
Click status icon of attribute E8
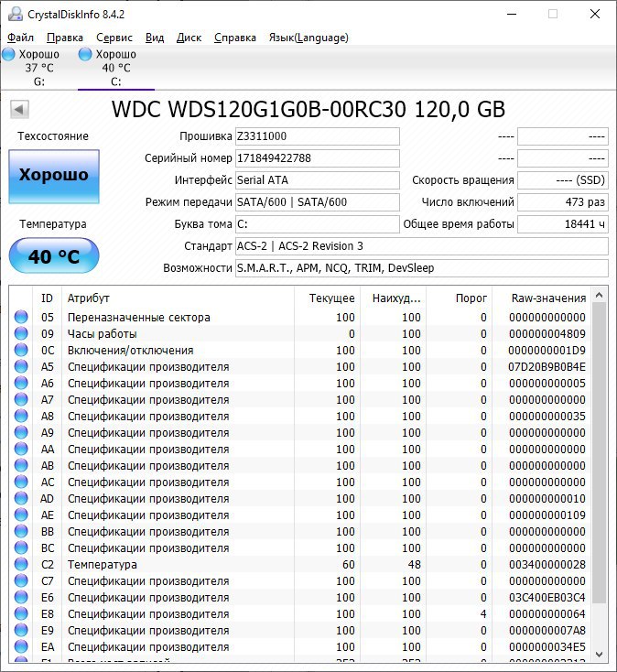[x=21, y=613]
